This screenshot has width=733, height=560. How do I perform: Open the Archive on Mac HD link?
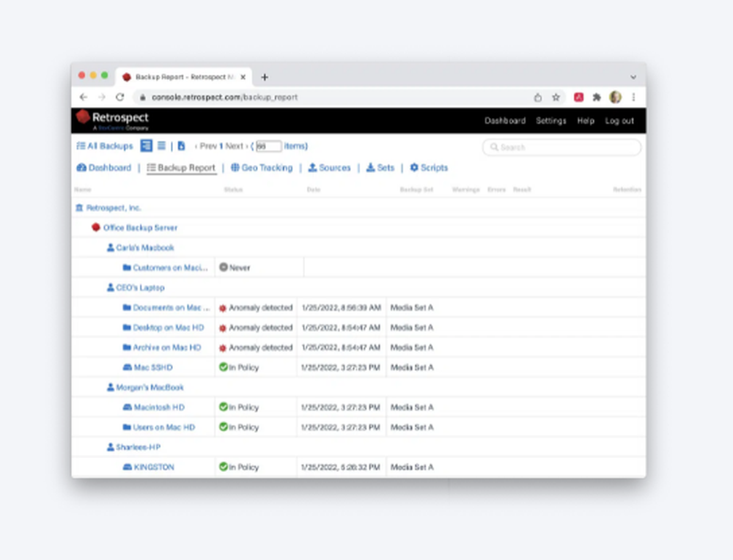167,347
